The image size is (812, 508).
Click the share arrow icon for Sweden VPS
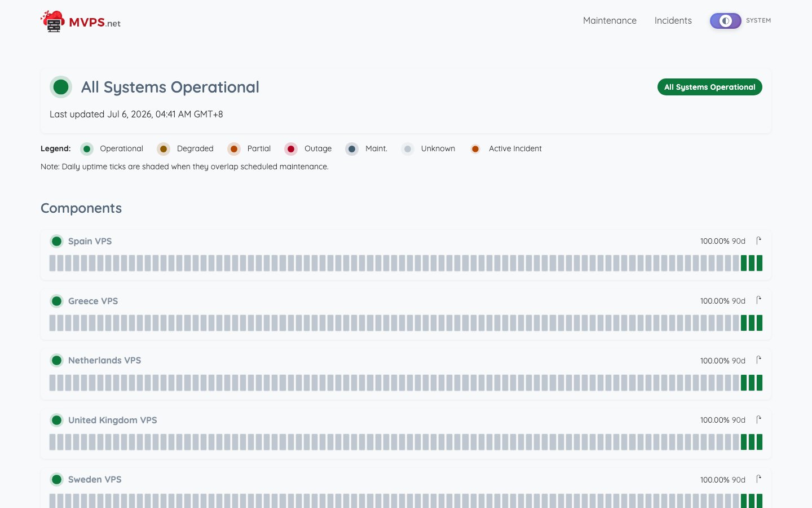tap(758, 479)
